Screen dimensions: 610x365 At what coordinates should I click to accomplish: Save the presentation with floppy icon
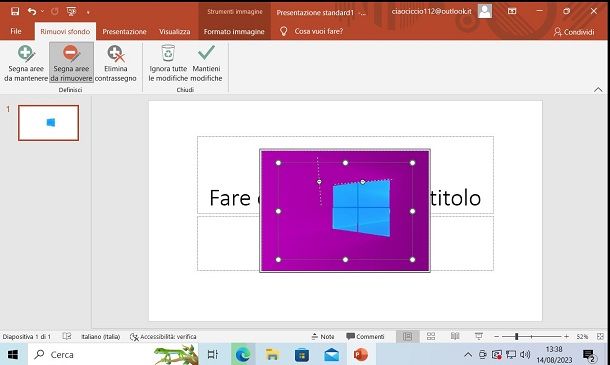click(15, 11)
